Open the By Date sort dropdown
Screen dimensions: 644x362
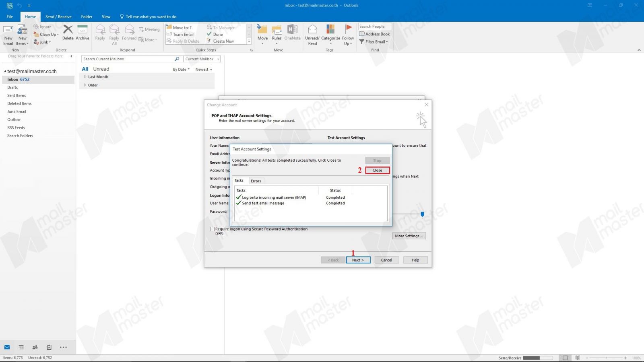coord(181,70)
